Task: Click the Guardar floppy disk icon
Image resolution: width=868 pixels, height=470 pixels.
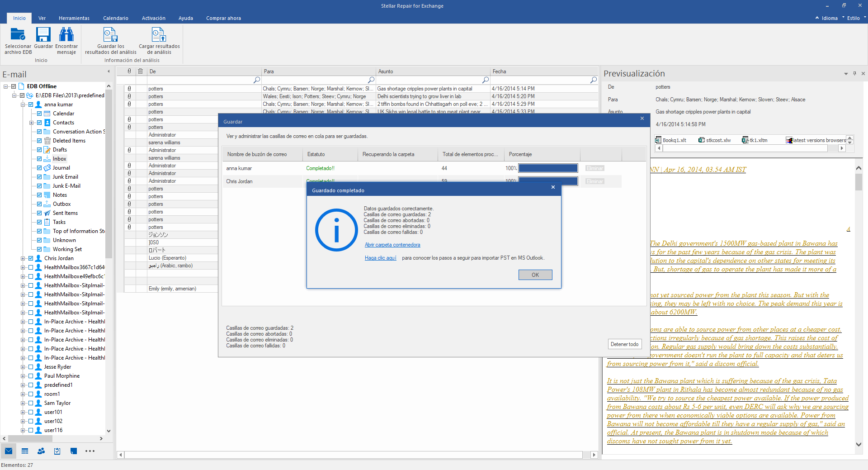Action: 43,34
